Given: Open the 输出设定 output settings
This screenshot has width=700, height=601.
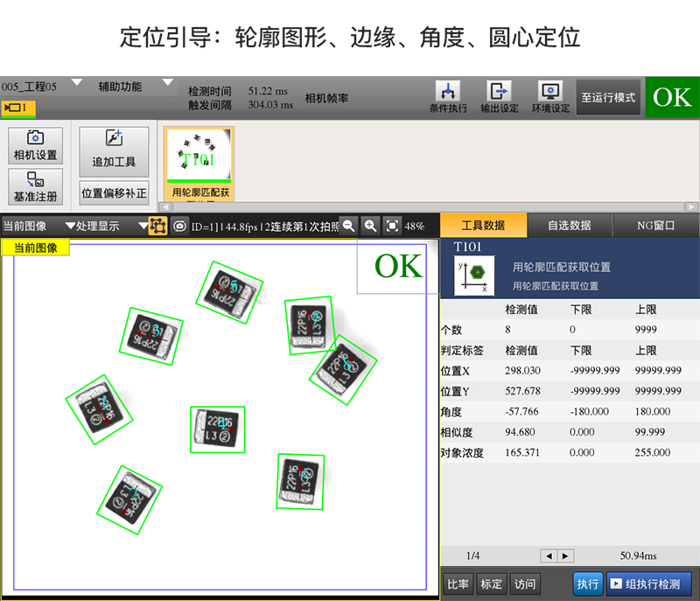Looking at the screenshot, I should 499,97.
